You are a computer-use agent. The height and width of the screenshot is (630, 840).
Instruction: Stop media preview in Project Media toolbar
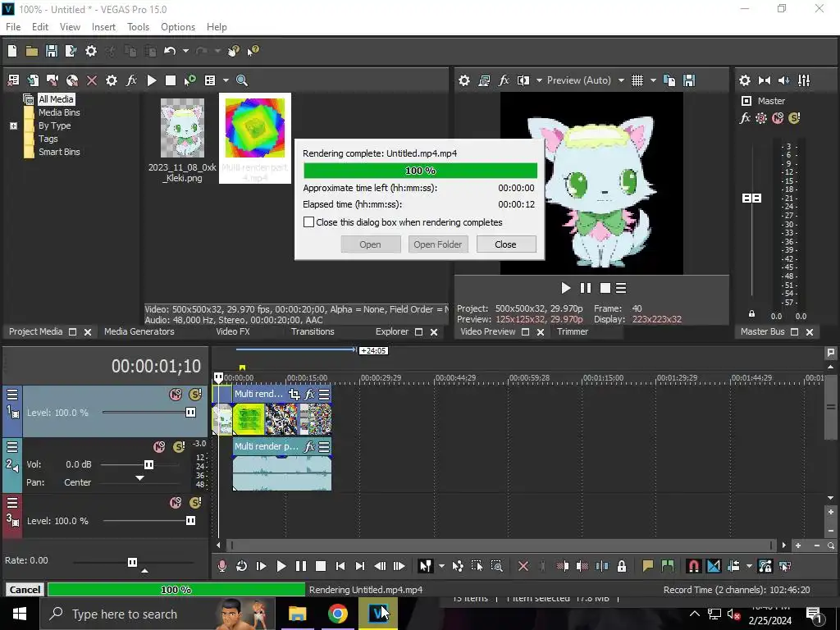click(171, 80)
